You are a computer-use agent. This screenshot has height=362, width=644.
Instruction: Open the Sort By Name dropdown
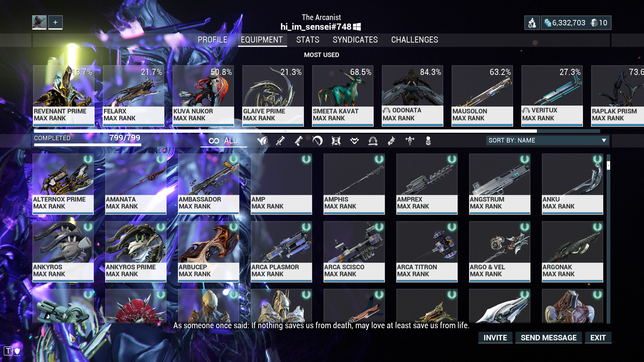(x=547, y=140)
